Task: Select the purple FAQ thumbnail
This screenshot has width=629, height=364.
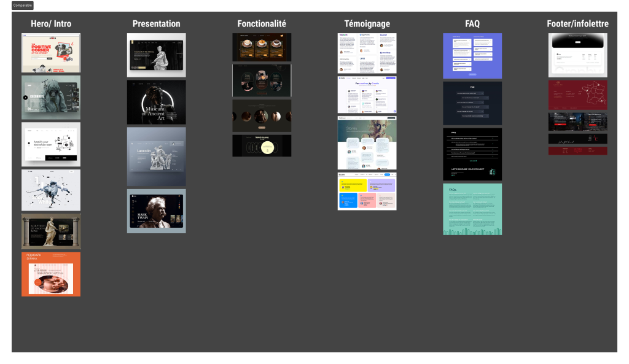Action: coord(472,56)
